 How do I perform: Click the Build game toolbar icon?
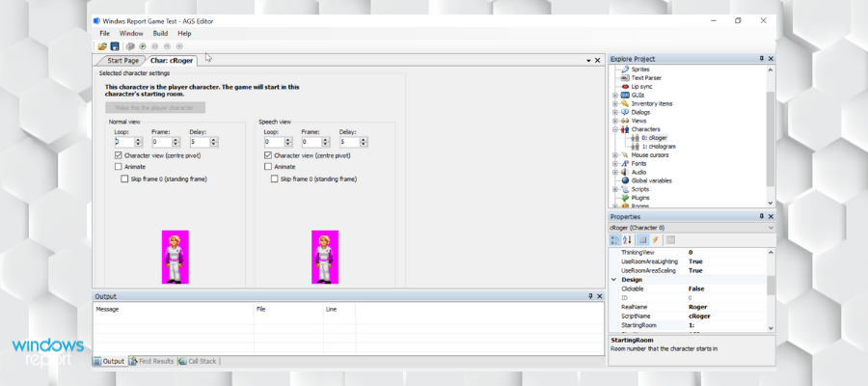pos(130,46)
